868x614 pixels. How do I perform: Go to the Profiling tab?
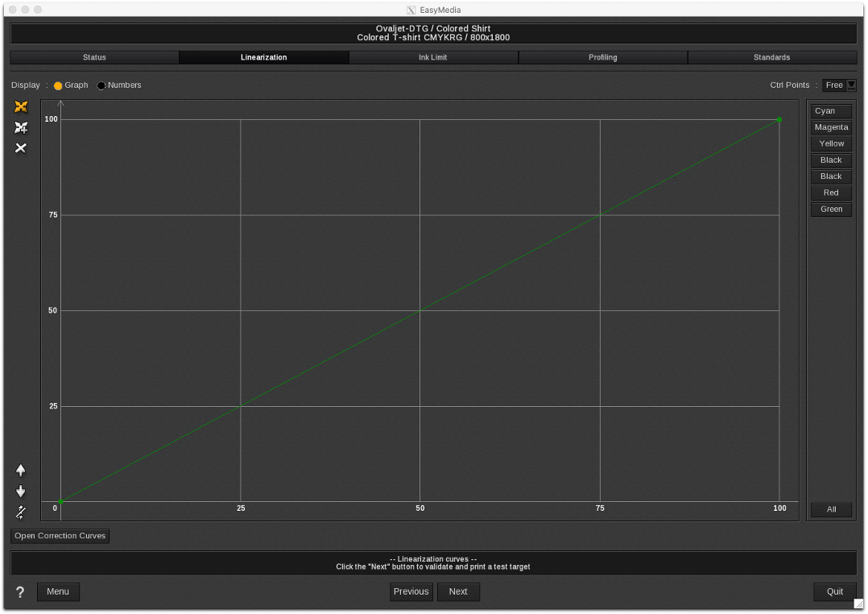[602, 57]
